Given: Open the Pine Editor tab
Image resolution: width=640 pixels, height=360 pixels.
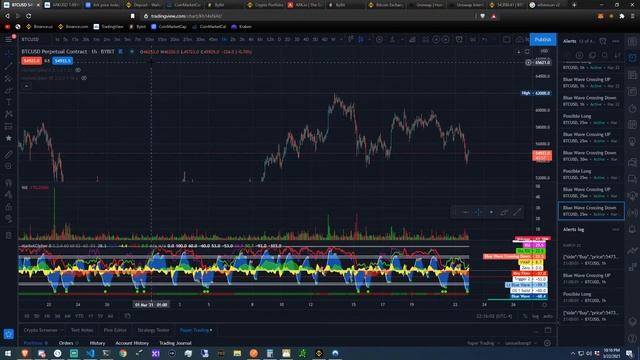Looking at the screenshot, I should (x=115, y=330).
